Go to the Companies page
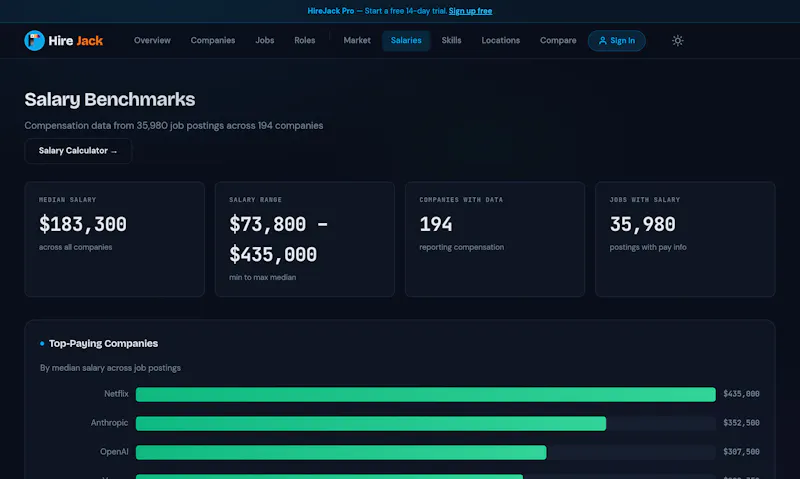 pyautogui.click(x=213, y=40)
